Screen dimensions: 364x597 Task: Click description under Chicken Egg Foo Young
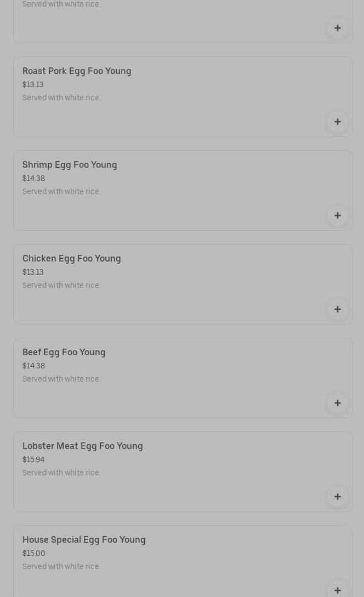[x=61, y=285]
